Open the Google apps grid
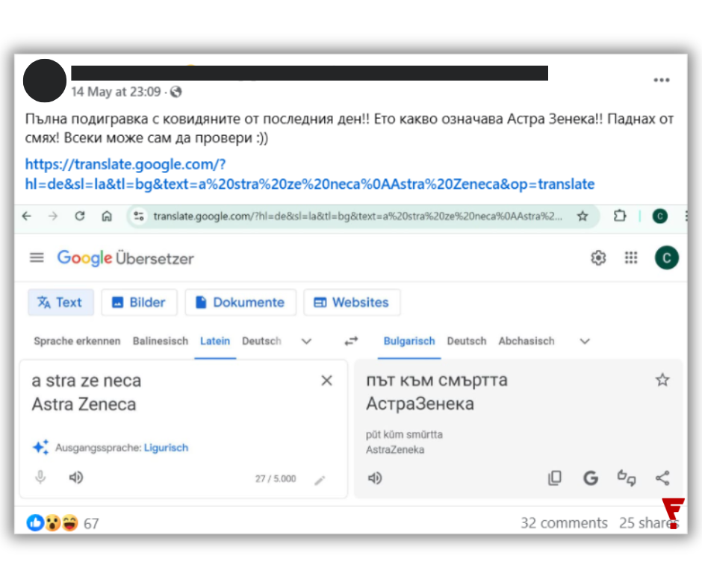Image resolution: width=702 pixels, height=588 pixels. pyautogui.click(x=631, y=257)
